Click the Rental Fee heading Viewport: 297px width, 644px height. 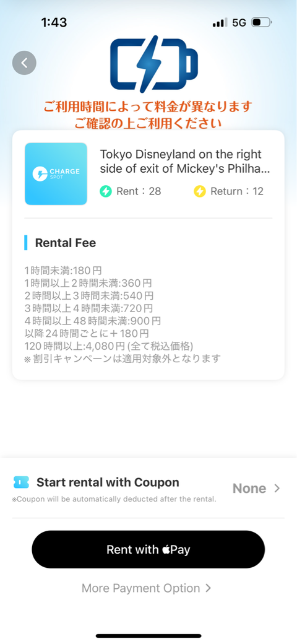pyautogui.click(x=65, y=243)
